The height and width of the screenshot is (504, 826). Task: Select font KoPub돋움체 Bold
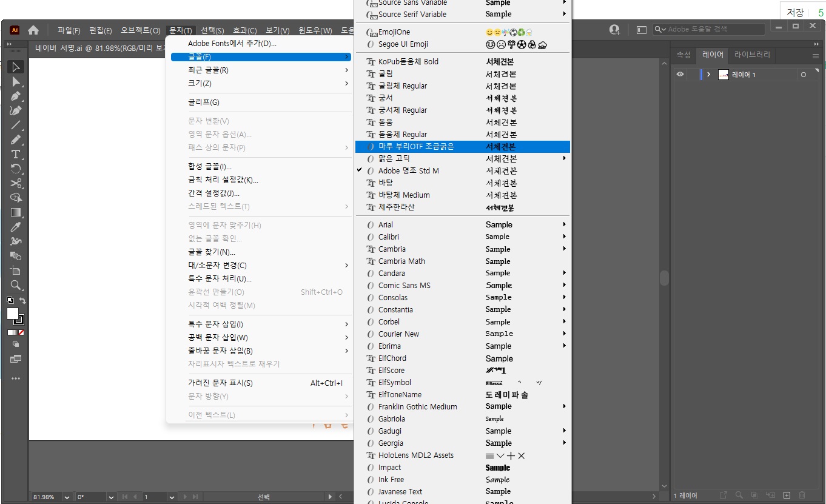[463, 61]
